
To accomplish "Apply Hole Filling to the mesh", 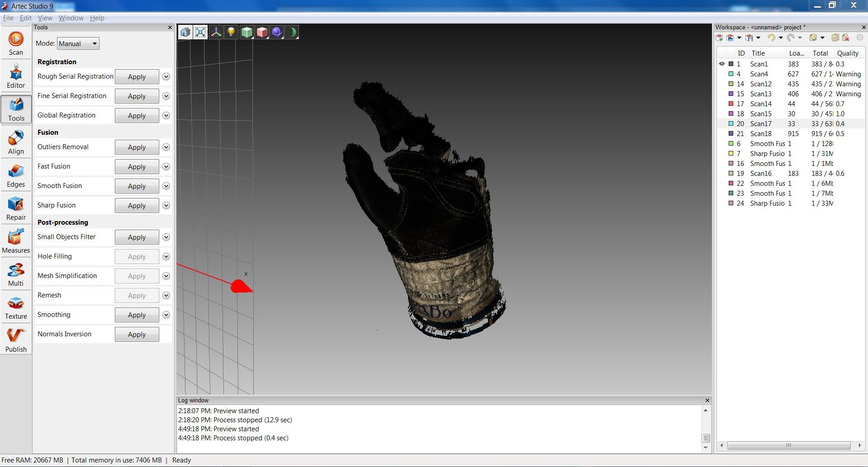I will pos(136,256).
